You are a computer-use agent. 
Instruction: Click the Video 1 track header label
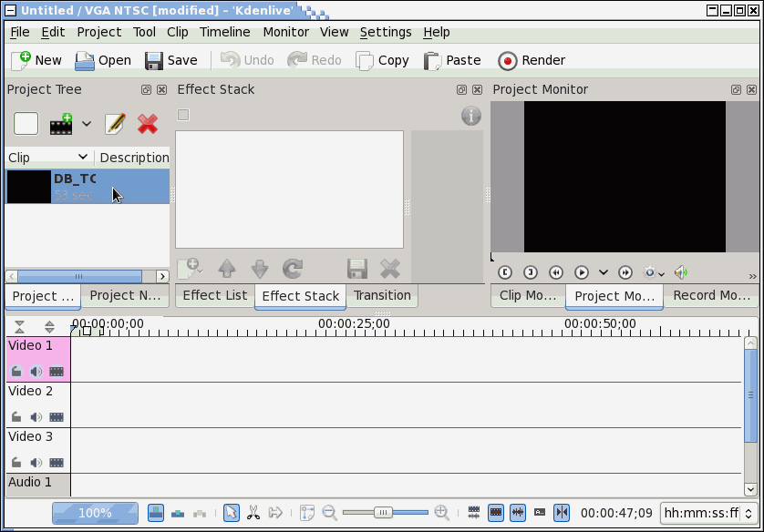click(30, 345)
